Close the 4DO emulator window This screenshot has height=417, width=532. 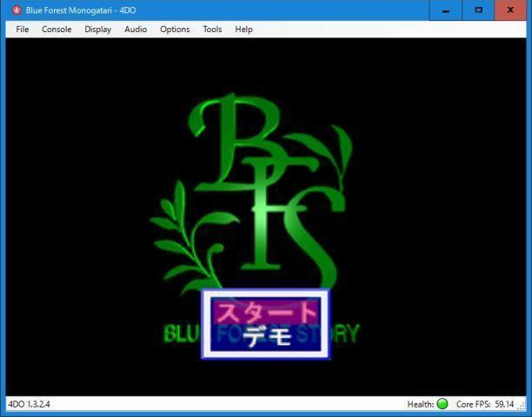tap(511, 10)
